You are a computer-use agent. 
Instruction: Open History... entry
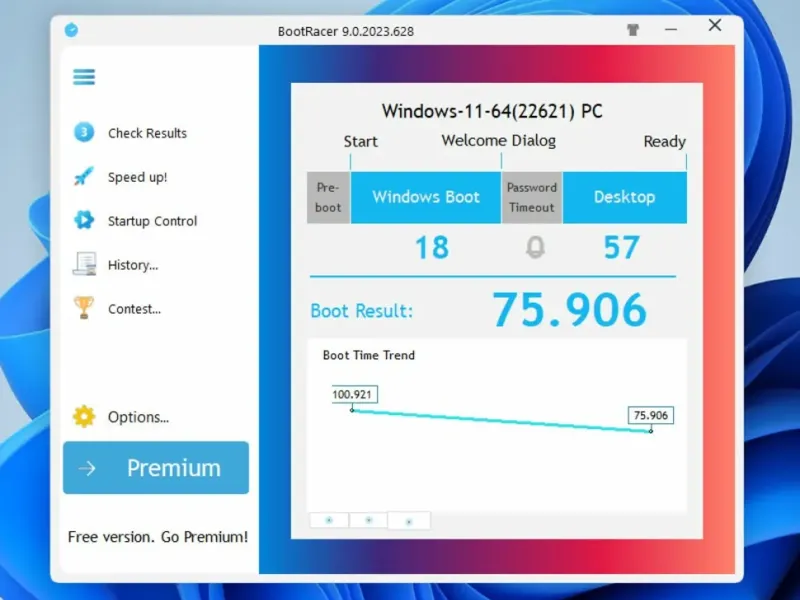click(133, 265)
